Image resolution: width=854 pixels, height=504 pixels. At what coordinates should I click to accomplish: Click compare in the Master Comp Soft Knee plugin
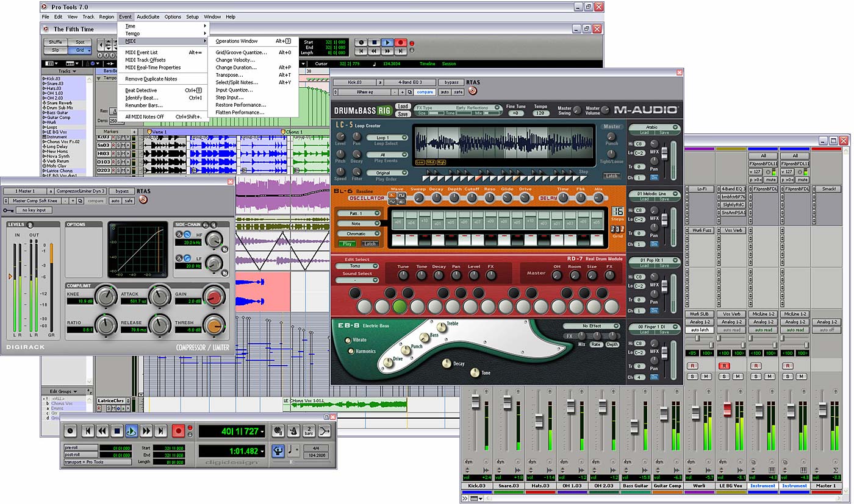tap(96, 201)
